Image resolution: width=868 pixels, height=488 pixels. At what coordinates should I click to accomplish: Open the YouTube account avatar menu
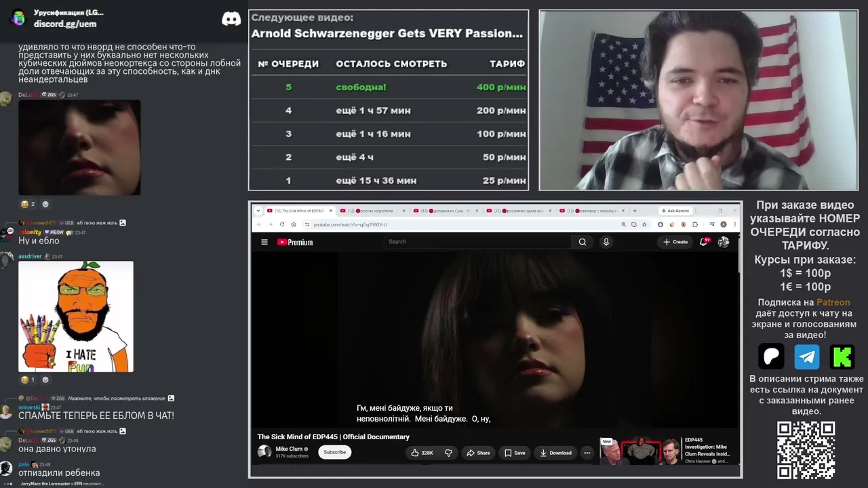point(724,242)
